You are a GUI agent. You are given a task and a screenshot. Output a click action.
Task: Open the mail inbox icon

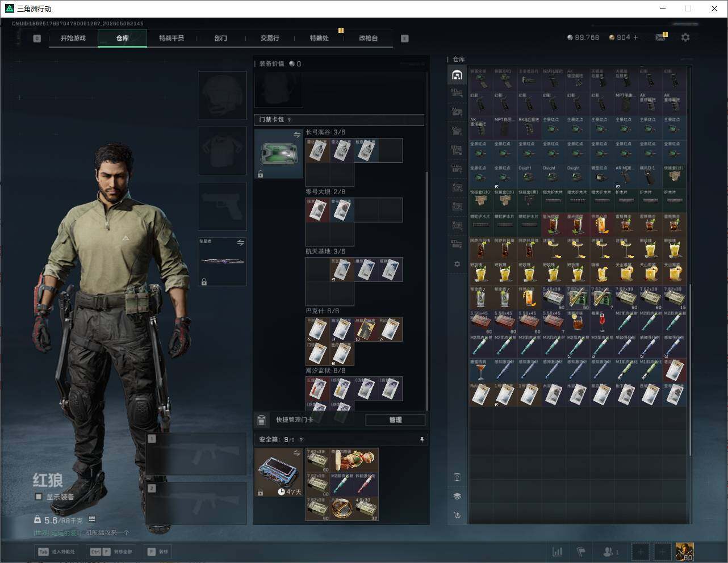pyautogui.click(x=660, y=37)
